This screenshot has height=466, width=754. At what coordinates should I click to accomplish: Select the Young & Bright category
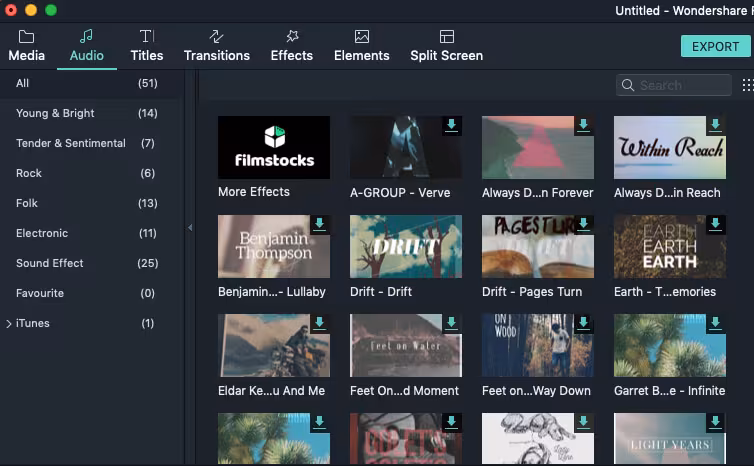91,113
